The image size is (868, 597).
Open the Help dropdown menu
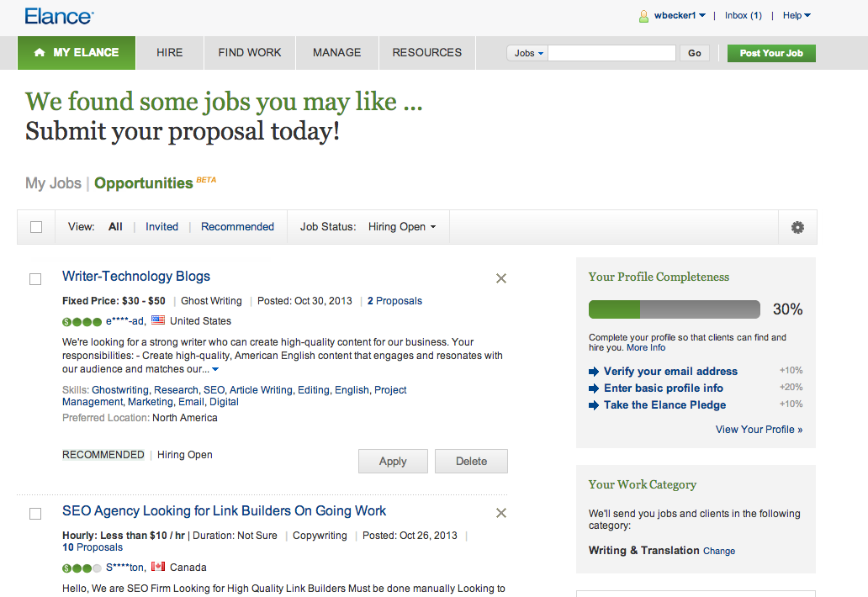797,15
